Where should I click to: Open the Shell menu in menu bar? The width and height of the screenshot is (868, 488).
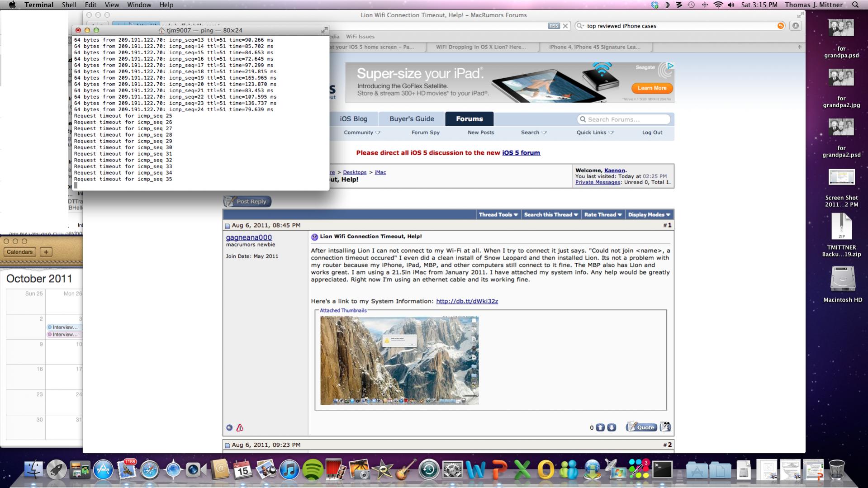[x=69, y=5]
